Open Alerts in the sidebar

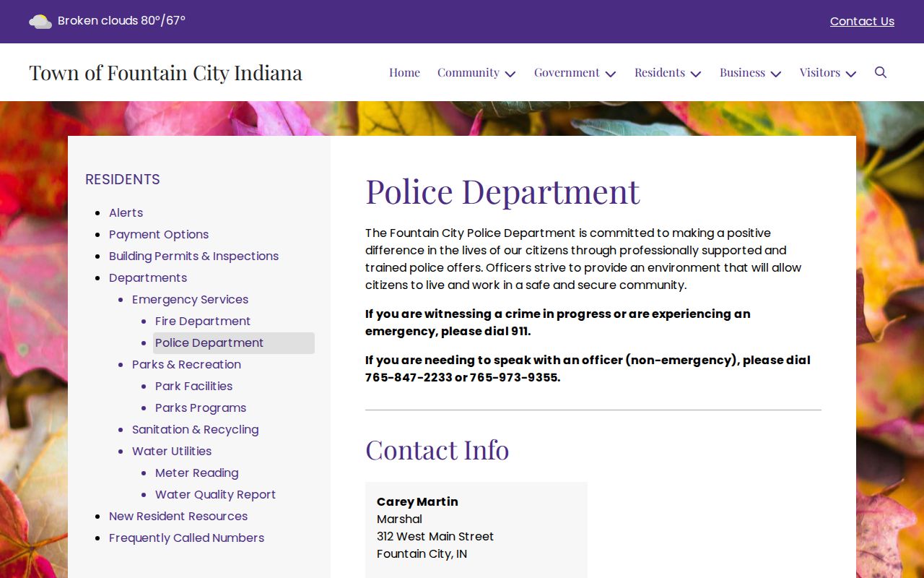(x=126, y=212)
